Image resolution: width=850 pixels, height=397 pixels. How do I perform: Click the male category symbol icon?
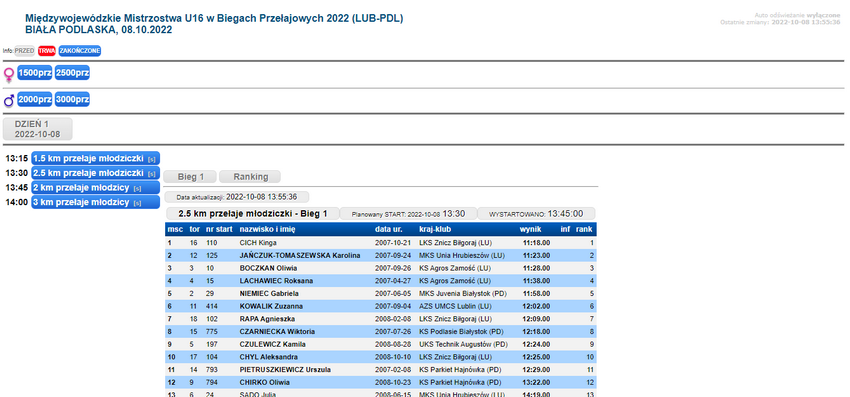tap(9, 100)
